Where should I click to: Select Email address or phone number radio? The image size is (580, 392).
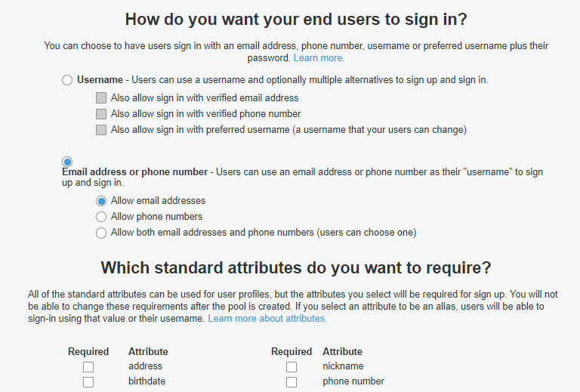point(67,162)
